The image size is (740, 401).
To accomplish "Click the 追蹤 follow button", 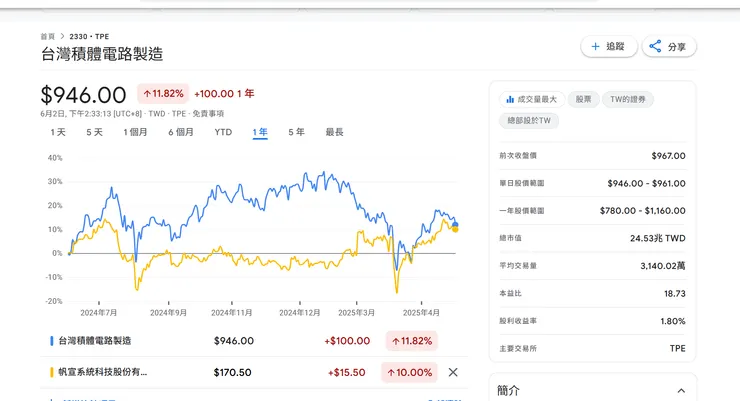I will click(x=609, y=46).
